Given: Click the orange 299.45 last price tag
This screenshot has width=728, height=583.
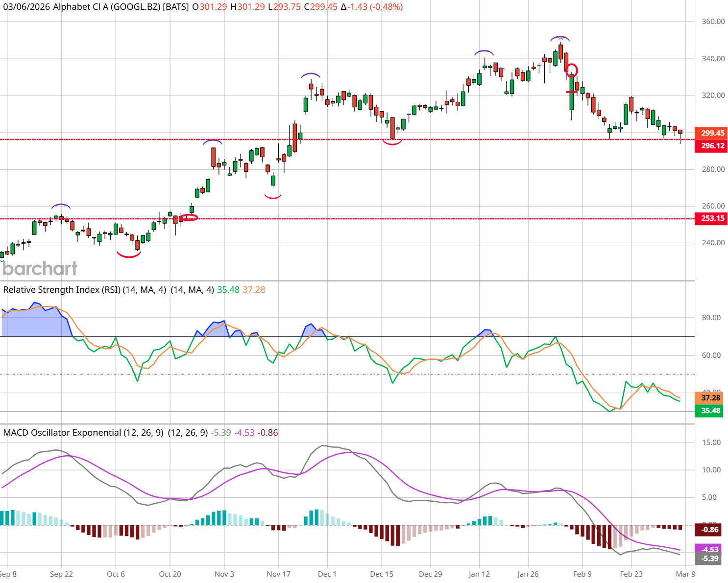Looking at the screenshot, I should (x=711, y=133).
